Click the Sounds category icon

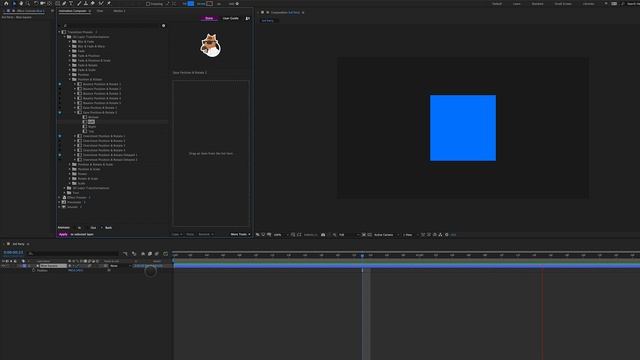pos(64,207)
